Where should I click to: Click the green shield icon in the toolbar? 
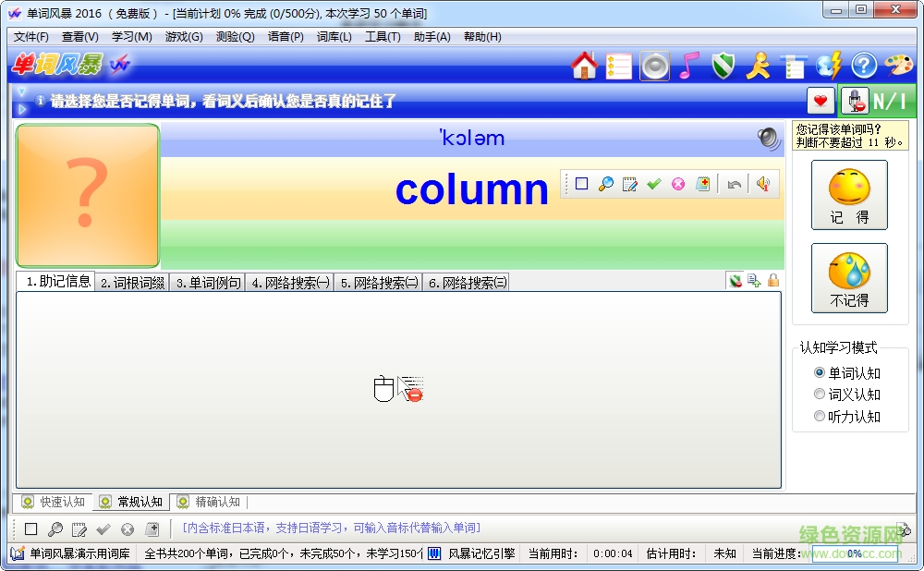pos(723,66)
